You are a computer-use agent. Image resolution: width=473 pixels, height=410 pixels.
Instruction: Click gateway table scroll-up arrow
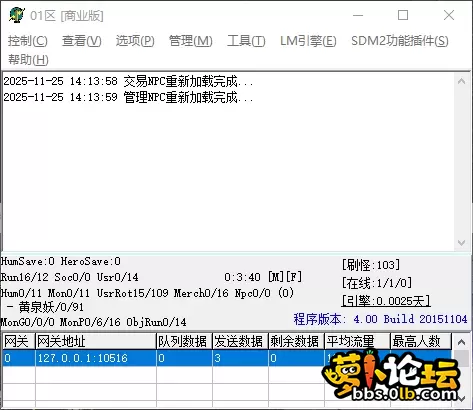click(x=461, y=342)
